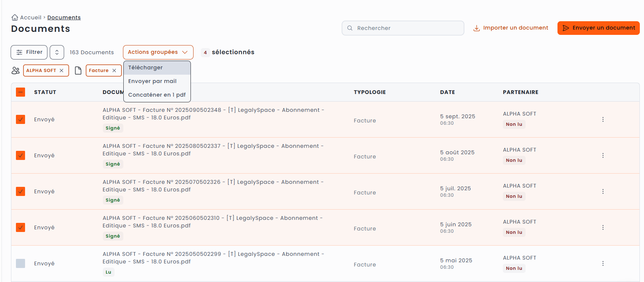The width and height of the screenshot is (644, 282).
Task: Click the sort arrows icon button
Action: pos(57,52)
